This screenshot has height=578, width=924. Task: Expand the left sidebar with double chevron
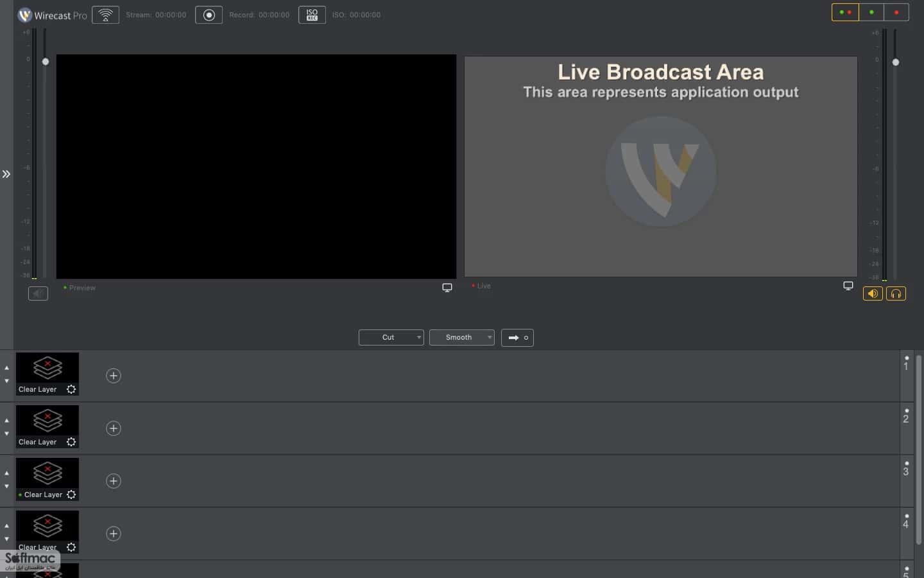(6, 174)
